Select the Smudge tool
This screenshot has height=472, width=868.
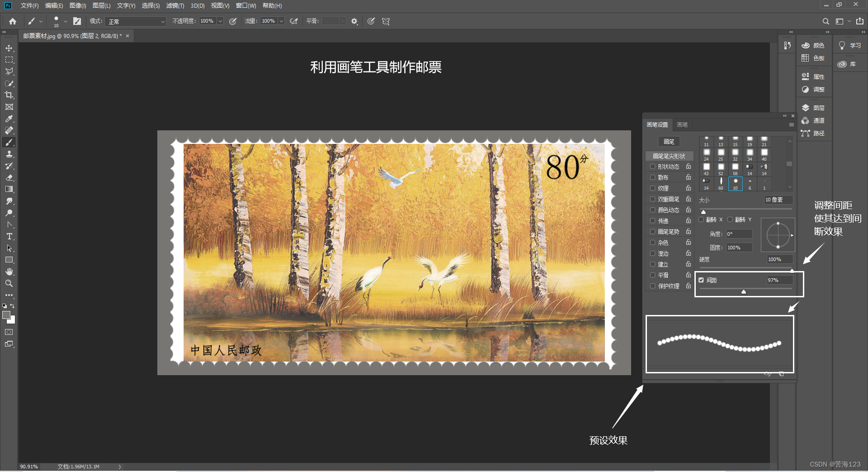pyautogui.click(x=9, y=201)
